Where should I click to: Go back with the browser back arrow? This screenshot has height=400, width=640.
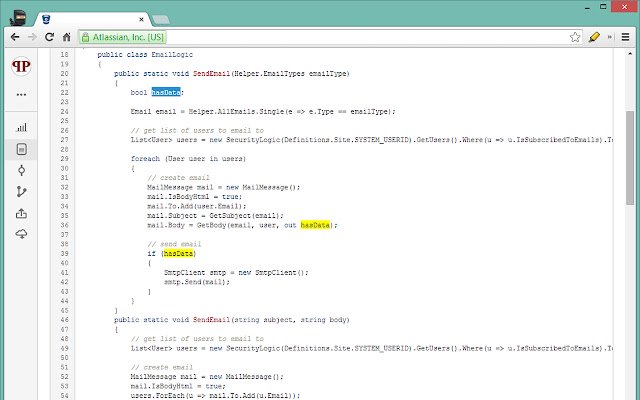pos(15,37)
